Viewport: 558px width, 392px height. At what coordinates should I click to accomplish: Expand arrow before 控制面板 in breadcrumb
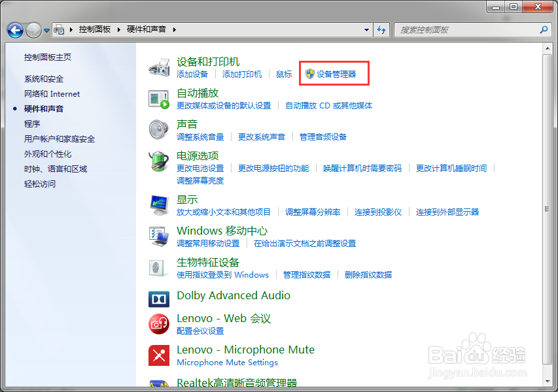click(x=71, y=29)
